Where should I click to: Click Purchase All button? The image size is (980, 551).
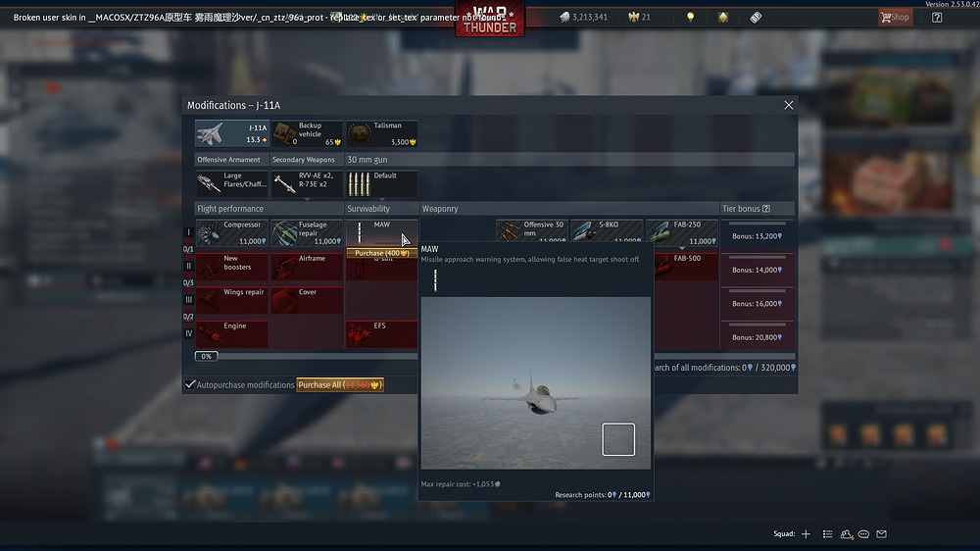(x=340, y=385)
